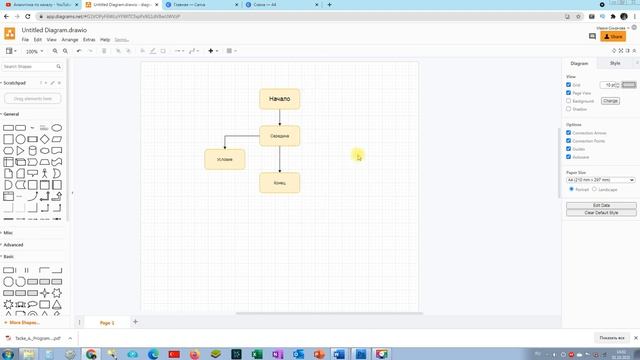Open the table dropdown in toolbar

[231, 51]
